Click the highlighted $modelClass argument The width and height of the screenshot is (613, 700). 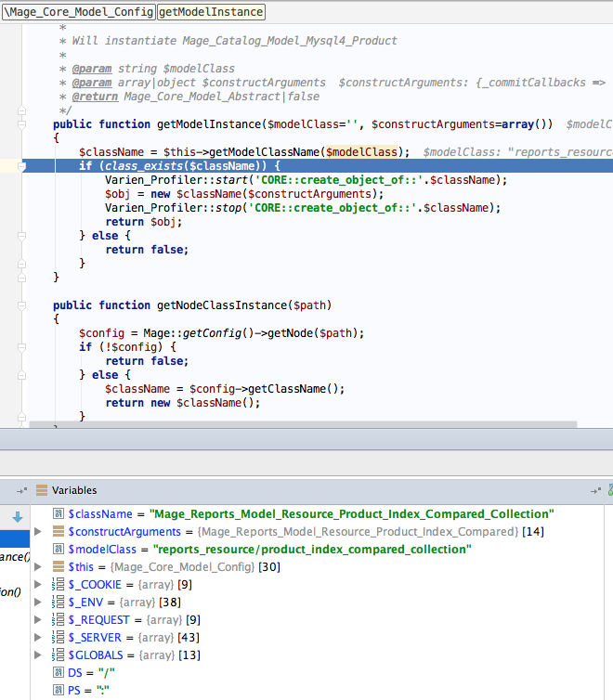(361, 151)
